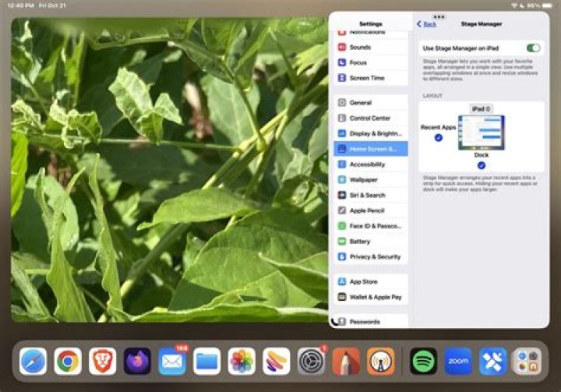561x392 pixels.
Task: Open Accessibility settings
Action: click(x=371, y=164)
